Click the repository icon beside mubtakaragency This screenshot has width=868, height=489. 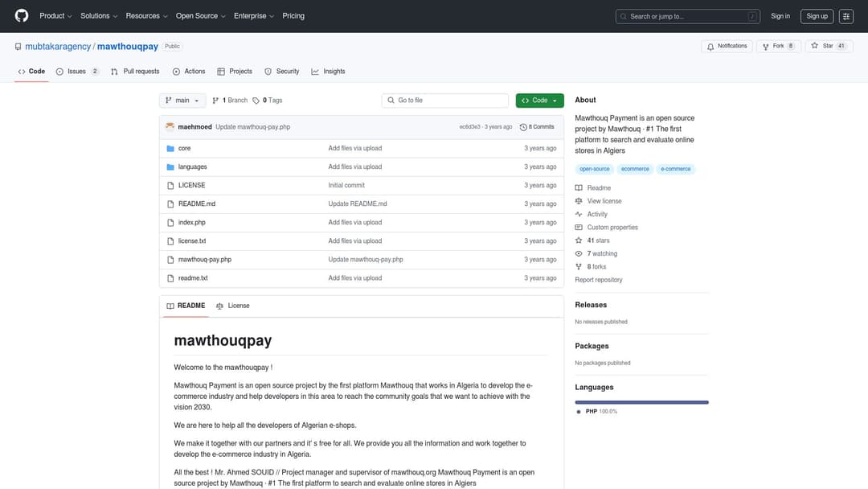[x=18, y=47]
